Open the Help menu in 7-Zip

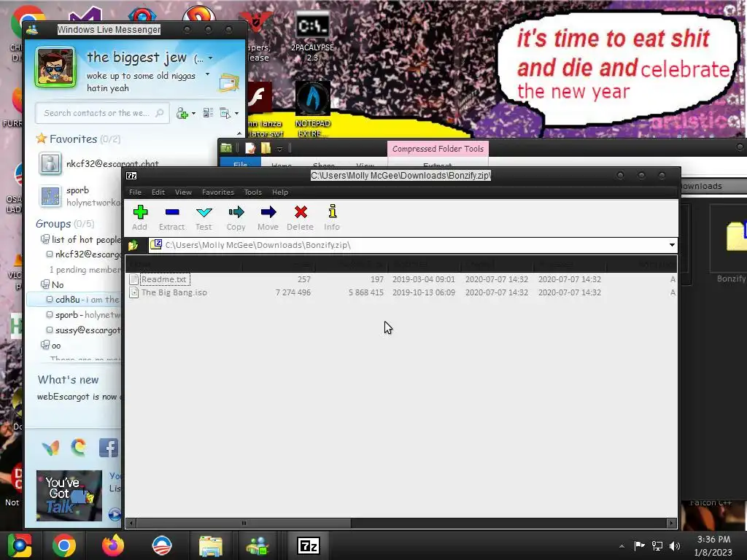coord(280,192)
